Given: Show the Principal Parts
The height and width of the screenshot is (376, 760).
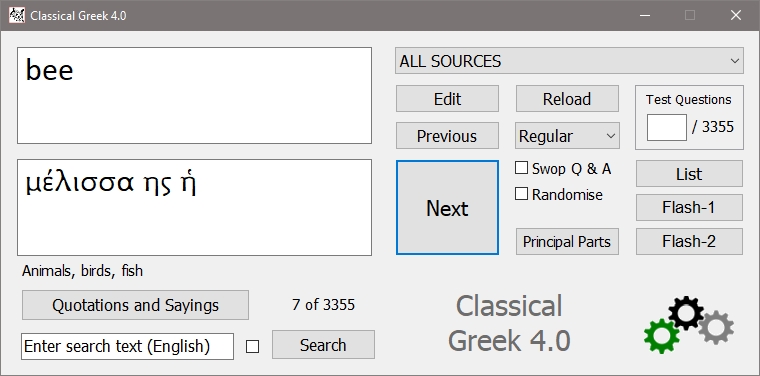Looking at the screenshot, I should coord(567,241).
